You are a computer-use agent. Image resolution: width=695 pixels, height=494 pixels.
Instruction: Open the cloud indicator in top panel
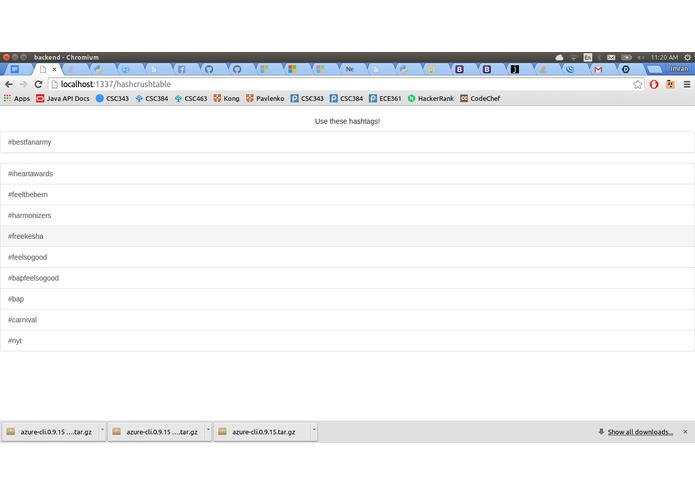tap(559, 57)
